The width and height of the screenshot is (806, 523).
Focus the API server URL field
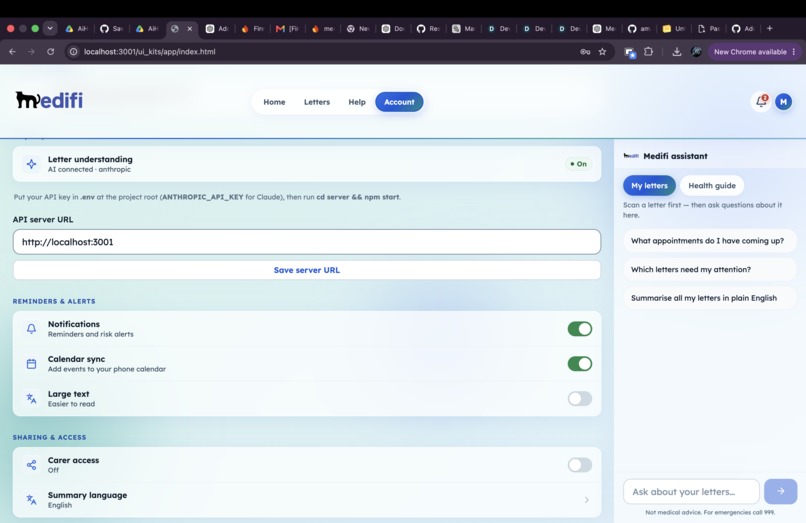pos(307,242)
